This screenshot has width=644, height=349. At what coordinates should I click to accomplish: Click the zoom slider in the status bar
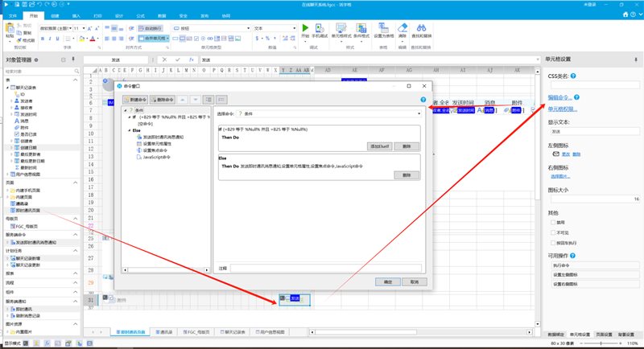(x=601, y=343)
